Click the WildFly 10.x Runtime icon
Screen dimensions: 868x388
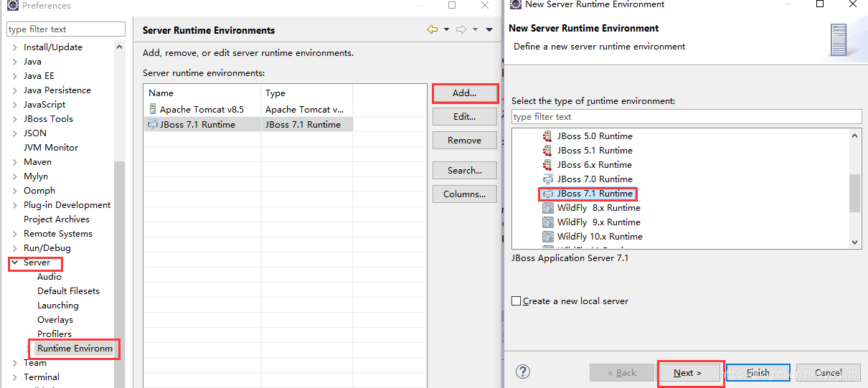548,236
